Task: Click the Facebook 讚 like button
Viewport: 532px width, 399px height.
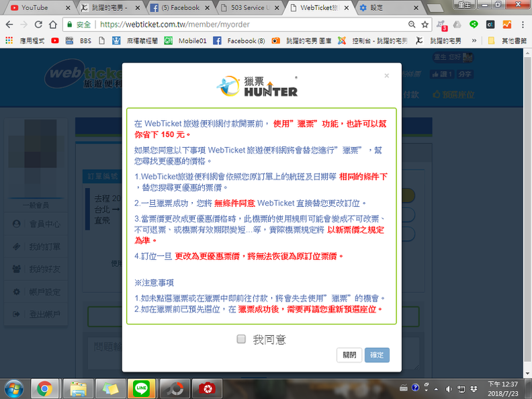Action: tap(441, 75)
